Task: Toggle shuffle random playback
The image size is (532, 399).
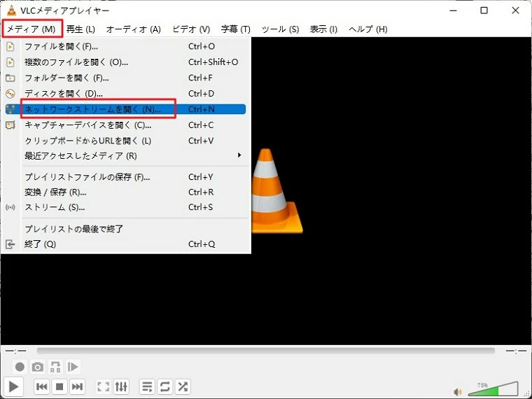Action: pos(183,386)
